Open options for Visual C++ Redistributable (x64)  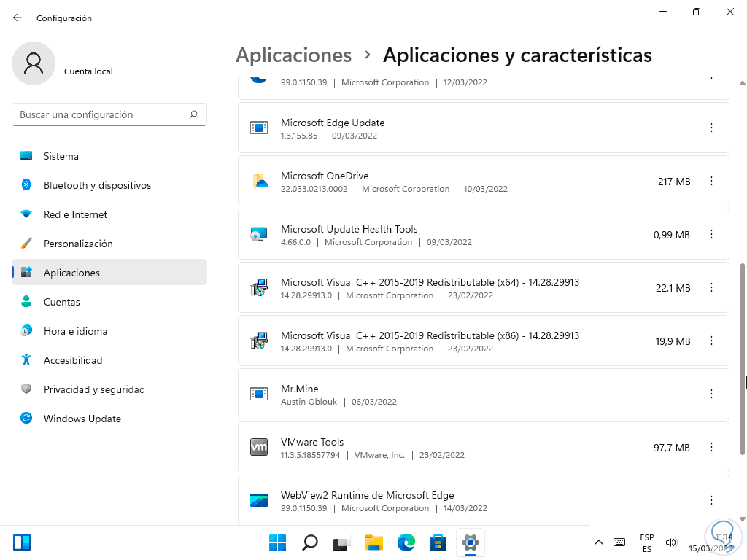711,287
